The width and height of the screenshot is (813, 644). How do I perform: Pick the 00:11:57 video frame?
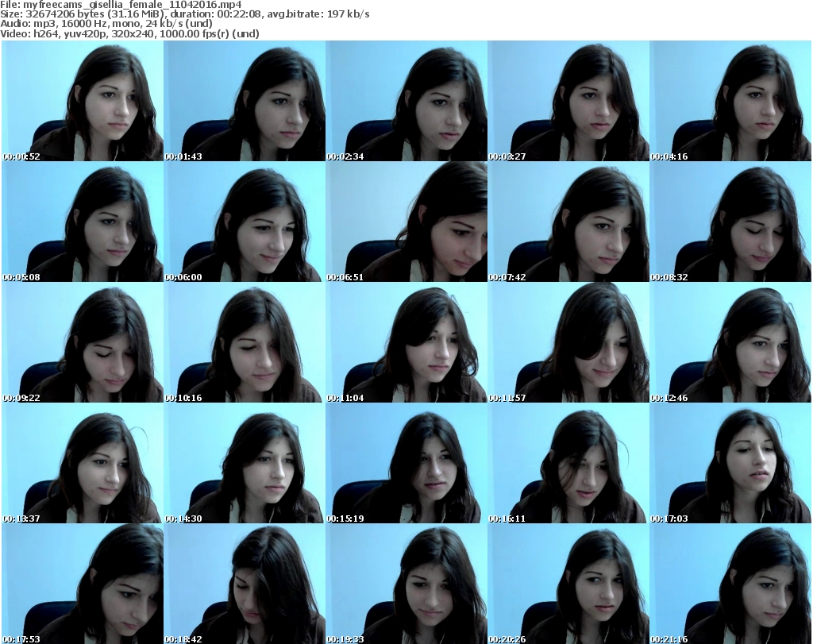[x=568, y=343]
